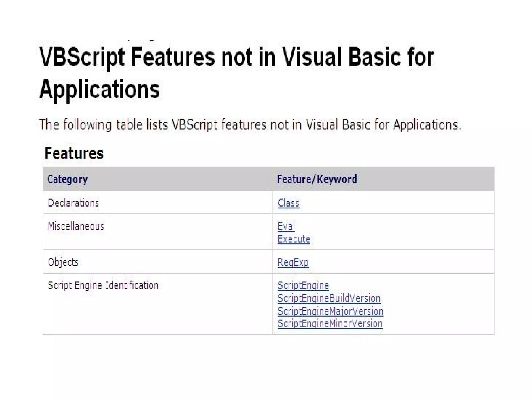Viewport: 532px width, 399px height.
Task: Open the Class keyword link
Action: [x=288, y=203]
